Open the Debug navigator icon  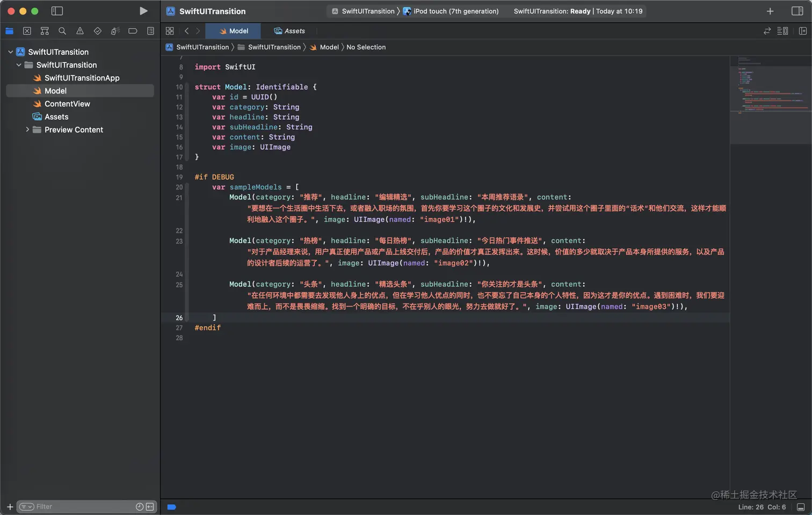[115, 31]
